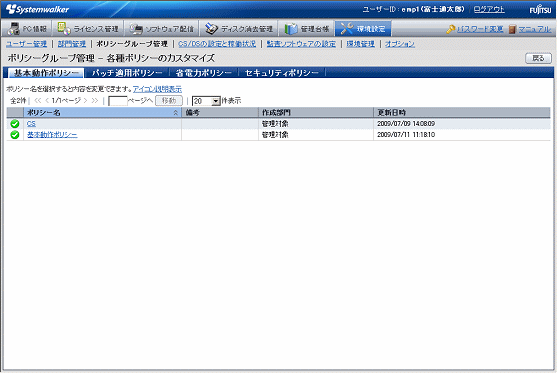
Task: Click the software distribution disc icon
Action: (x=136, y=29)
